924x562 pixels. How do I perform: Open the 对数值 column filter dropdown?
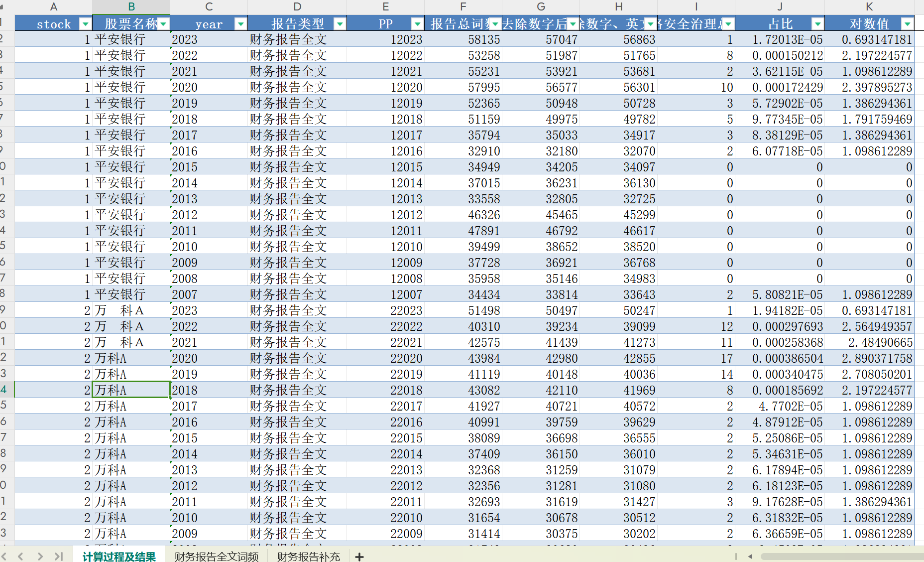pos(908,24)
